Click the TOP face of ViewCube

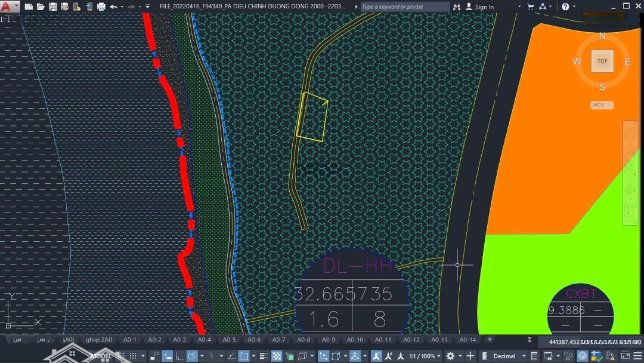602,61
